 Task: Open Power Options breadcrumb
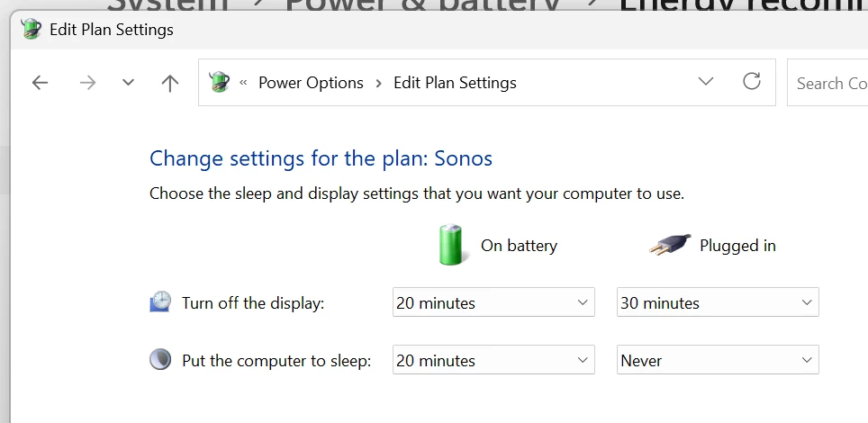coord(311,83)
